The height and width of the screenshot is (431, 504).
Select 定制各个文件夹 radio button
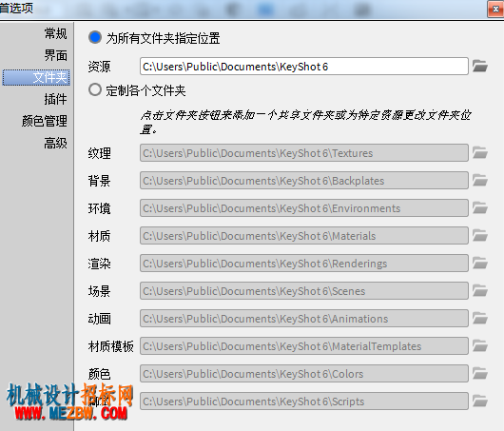tap(95, 89)
